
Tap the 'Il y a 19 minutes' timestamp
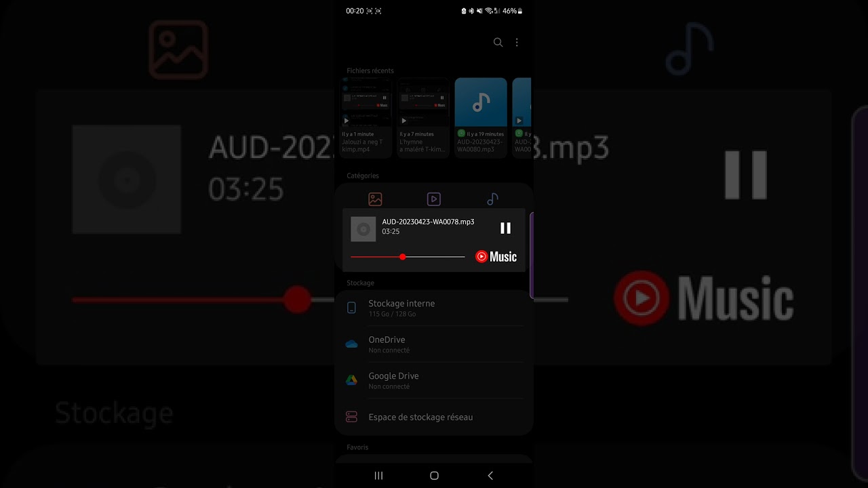(x=486, y=134)
